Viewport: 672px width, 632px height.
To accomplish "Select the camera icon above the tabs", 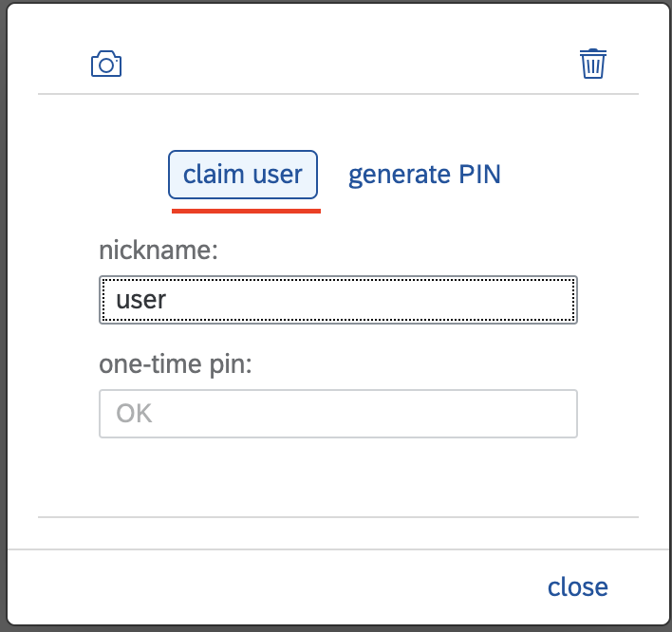I will 106,64.
